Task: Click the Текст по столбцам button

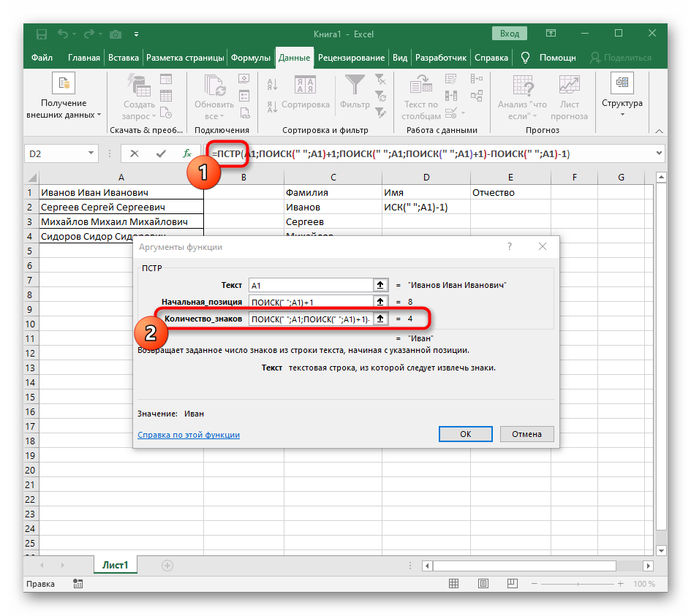Action: coord(421,97)
